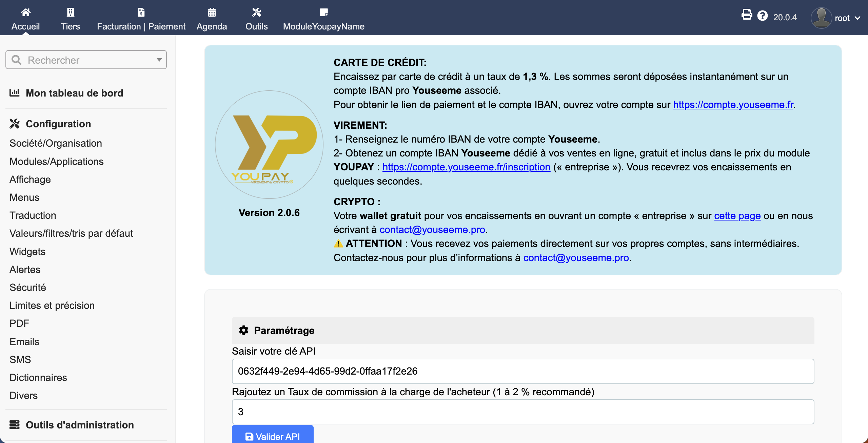Viewport: 868px width, 443px height.
Task: Focus the commission rate input field
Action: 523,412
